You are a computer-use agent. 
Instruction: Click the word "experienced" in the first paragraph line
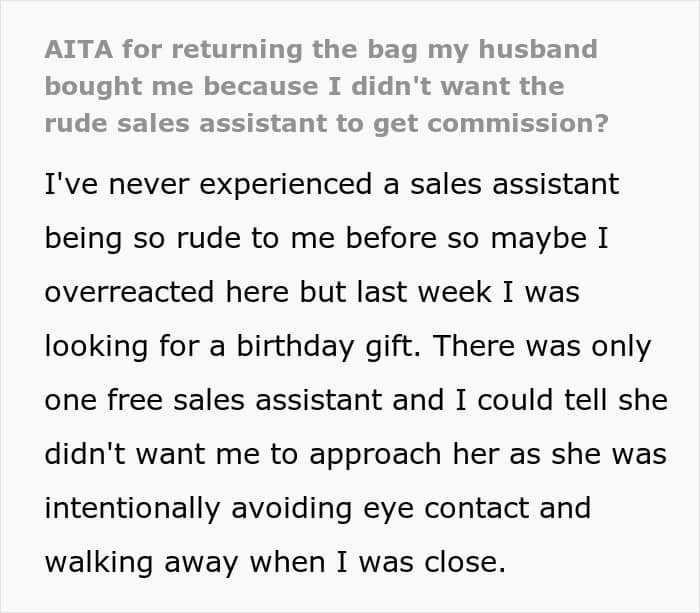point(286,186)
